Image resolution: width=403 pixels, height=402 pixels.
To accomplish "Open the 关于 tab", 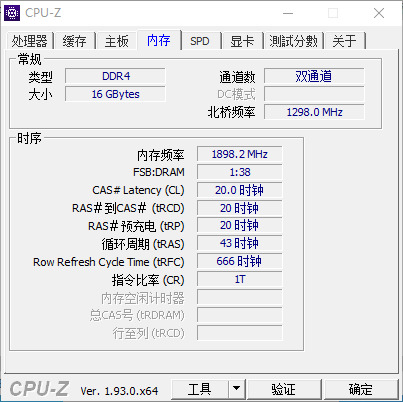I will [344, 41].
